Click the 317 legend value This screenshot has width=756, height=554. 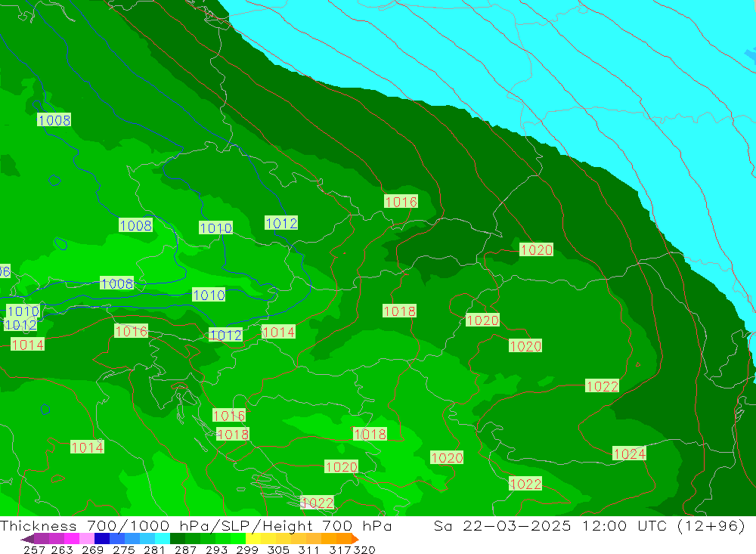point(340,549)
